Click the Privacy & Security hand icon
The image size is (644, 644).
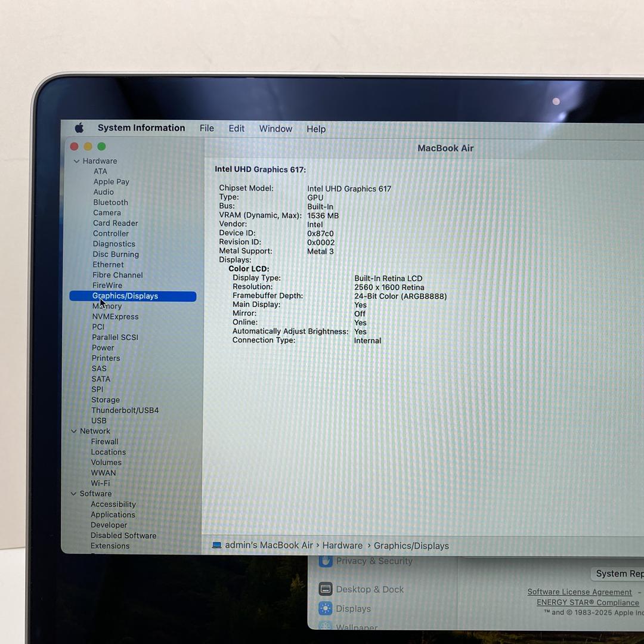326,561
